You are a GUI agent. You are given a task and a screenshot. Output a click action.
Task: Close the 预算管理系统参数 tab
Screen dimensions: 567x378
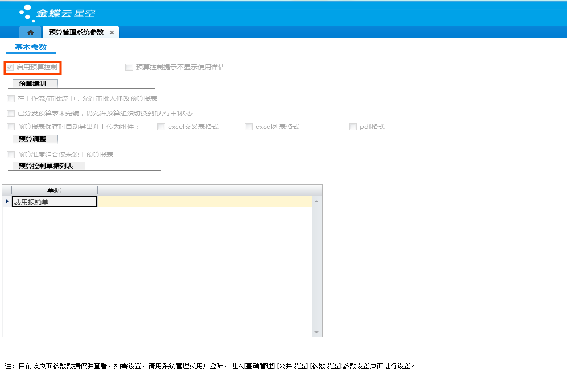112,33
